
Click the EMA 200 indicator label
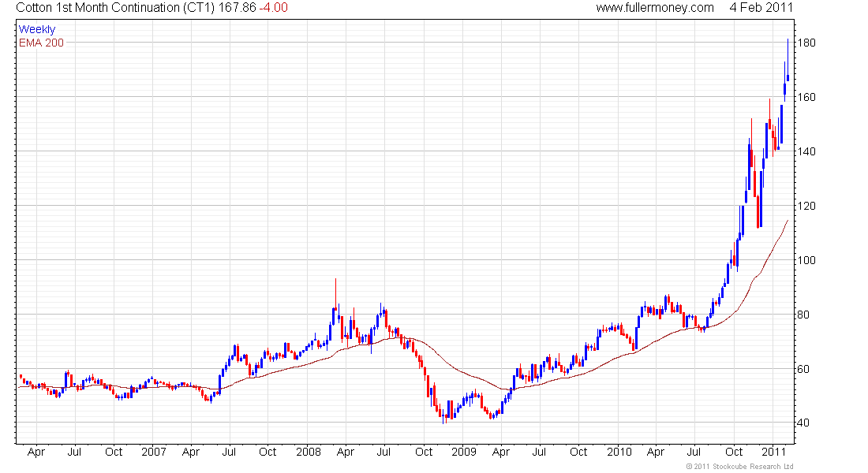coord(41,43)
